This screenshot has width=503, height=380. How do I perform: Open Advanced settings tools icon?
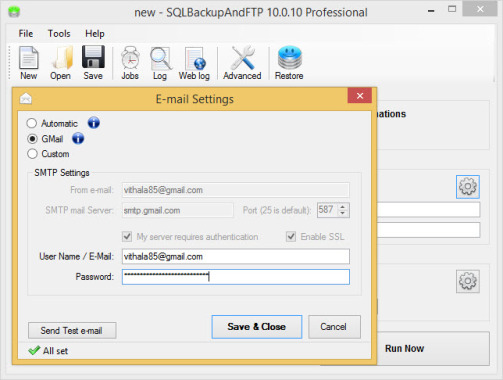coord(242,63)
